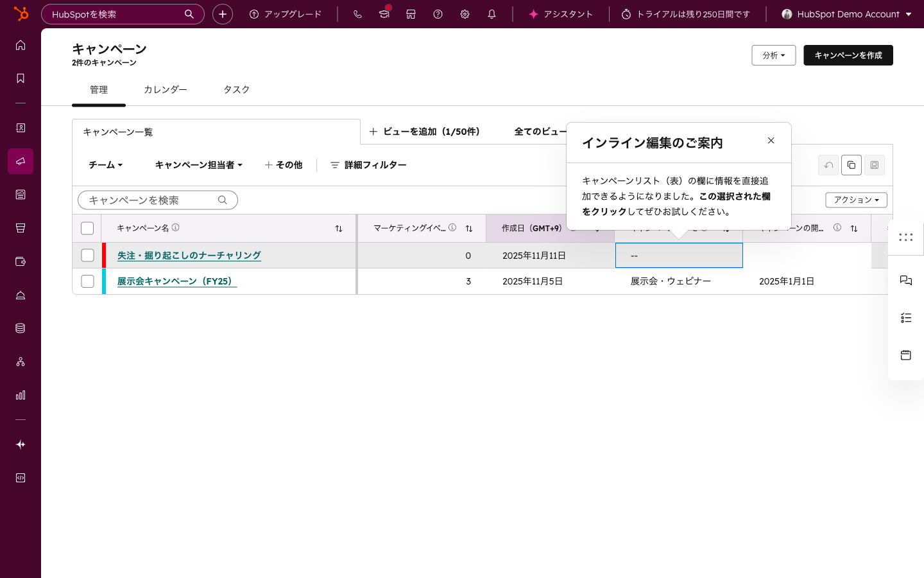Tick checkbox for 失注・掘り起こしのナーチャリング row
Viewport: 924px width, 578px height.
(x=87, y=256)
